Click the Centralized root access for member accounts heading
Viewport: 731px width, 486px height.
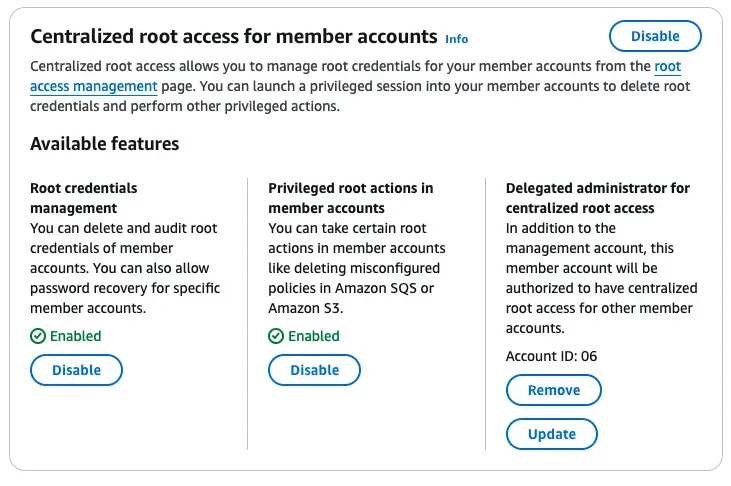click(x=234, y=37)
